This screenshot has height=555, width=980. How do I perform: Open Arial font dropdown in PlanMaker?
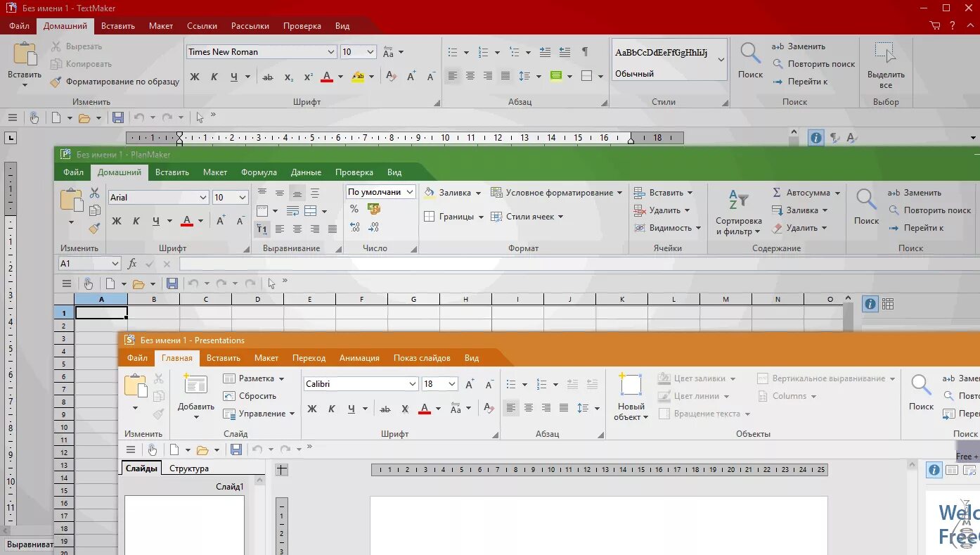click(x=202, y=198)
